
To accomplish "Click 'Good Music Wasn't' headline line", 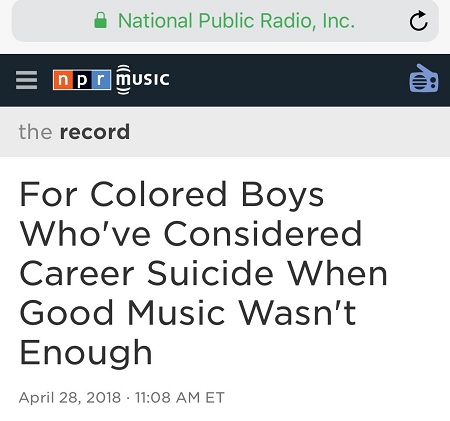I will (x=188, y=313).
